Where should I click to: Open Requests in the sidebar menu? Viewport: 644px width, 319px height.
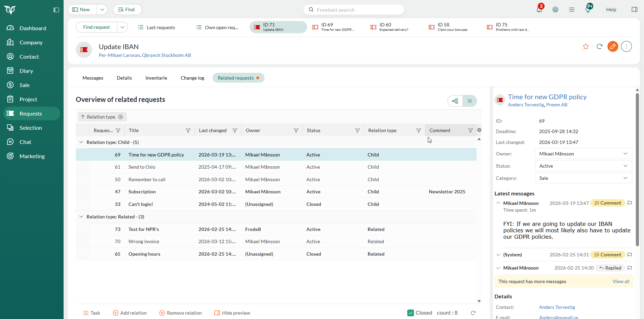pyautogui.click(x=31, y=113)
